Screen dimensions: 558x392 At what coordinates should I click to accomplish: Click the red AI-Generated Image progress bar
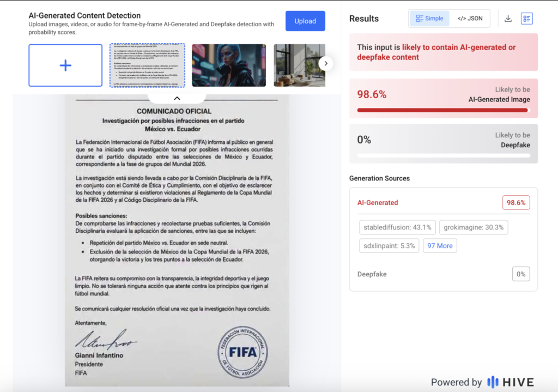[x=444, y=110]
